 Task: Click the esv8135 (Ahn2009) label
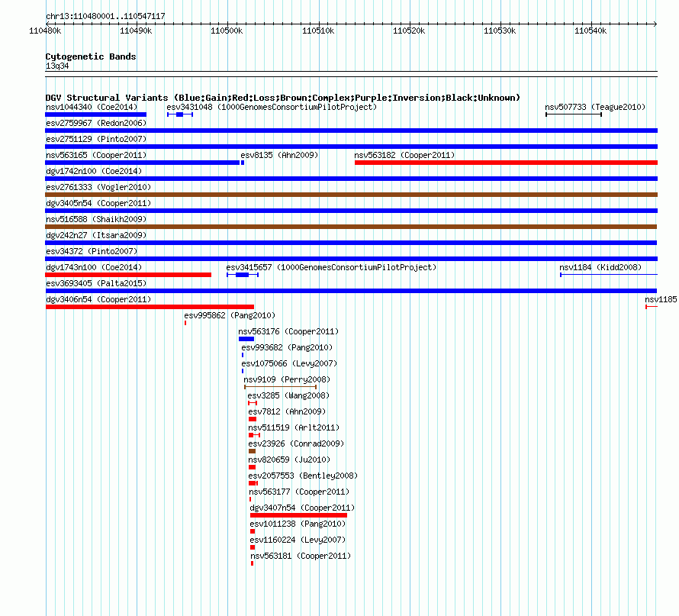click(x=279, y=155)
